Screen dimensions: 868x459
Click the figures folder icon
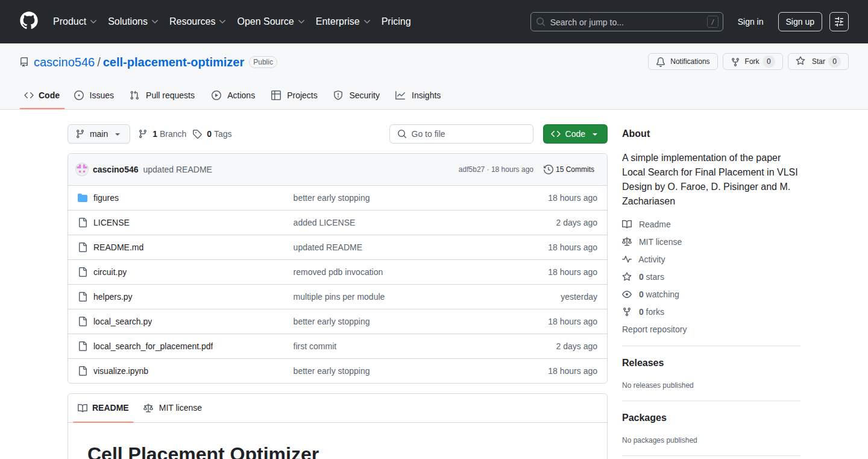[x=83, y=198]
